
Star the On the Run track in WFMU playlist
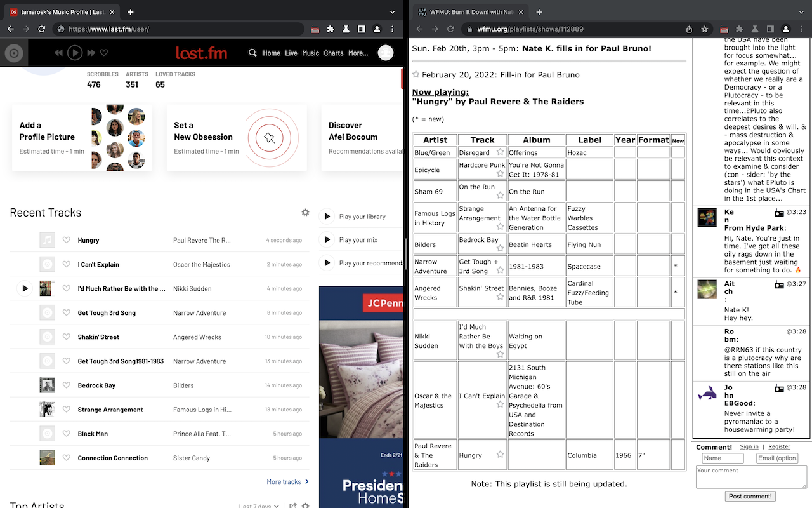pos(500,196)
